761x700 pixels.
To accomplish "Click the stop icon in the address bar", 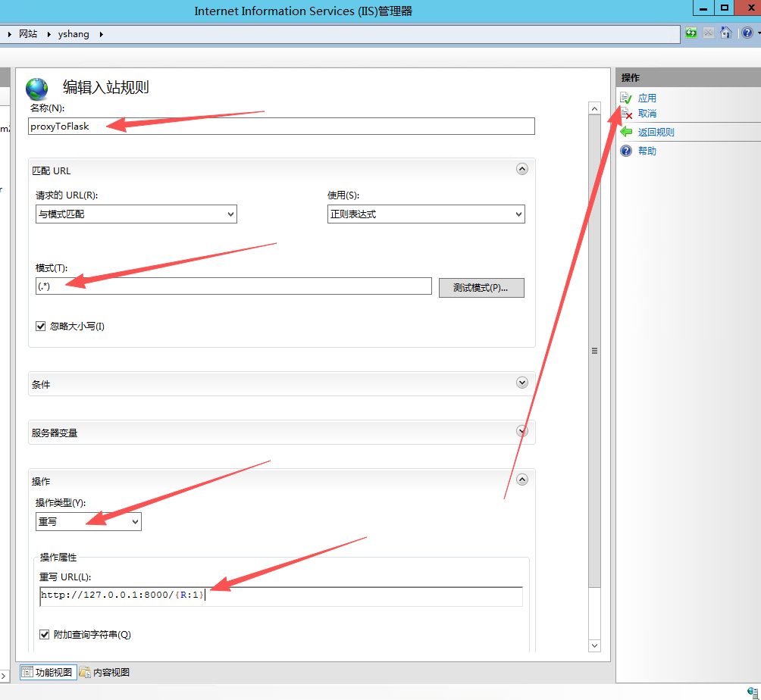I will tap(709, 33).
